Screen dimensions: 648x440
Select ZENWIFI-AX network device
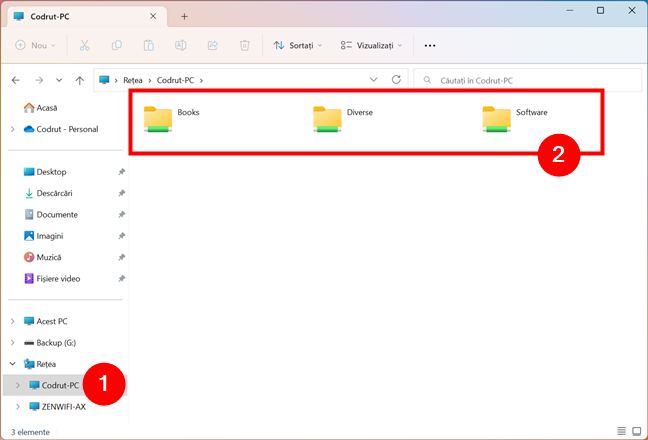tap(57, 407)
